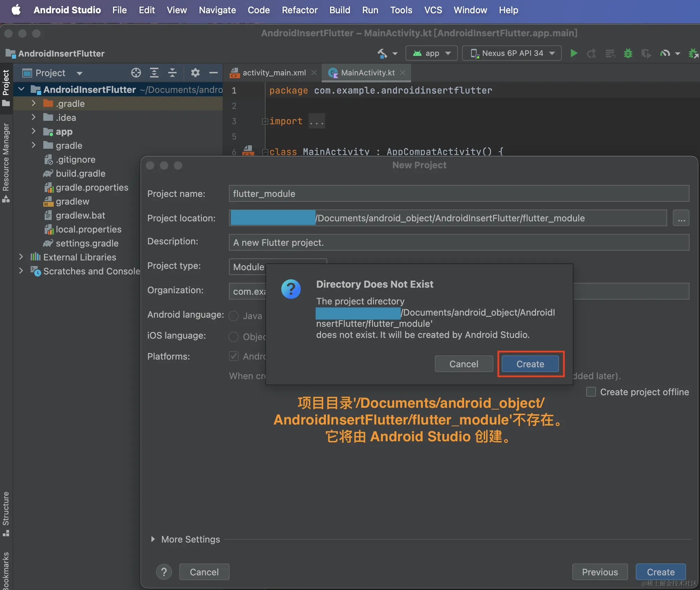Click the green Run app play icon
The height and width of the screenshot is (590, 700).
(574, 53)
